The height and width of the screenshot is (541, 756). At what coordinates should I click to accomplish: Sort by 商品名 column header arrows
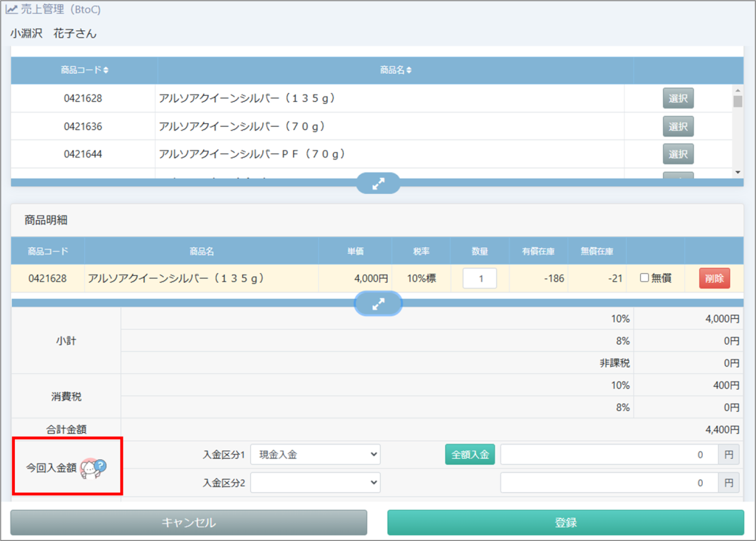(409, 70)
